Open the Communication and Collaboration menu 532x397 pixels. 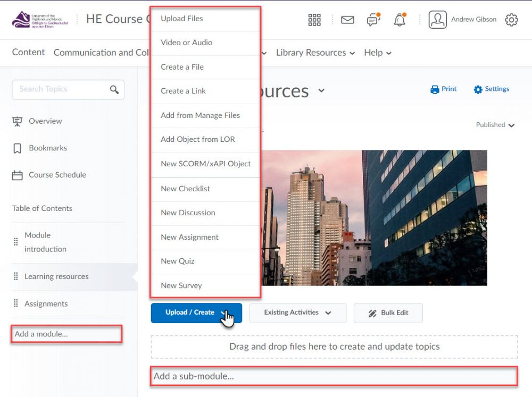[101, 53]
